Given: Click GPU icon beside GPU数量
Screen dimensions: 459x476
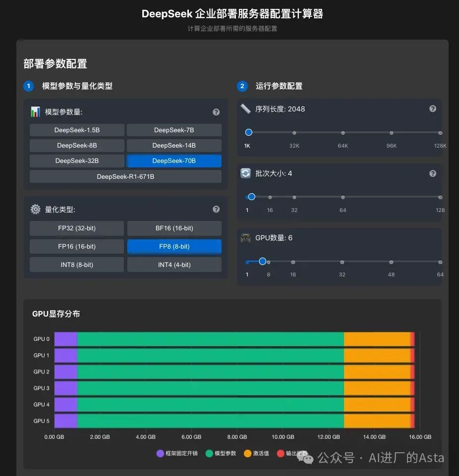Looking at the screenshot, I should (x=245, y=238).
